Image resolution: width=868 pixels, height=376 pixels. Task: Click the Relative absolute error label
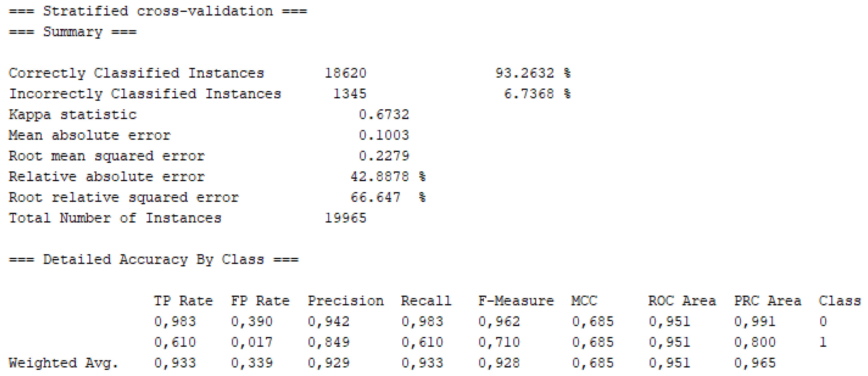pyautogui.click(x=107, y=177)
